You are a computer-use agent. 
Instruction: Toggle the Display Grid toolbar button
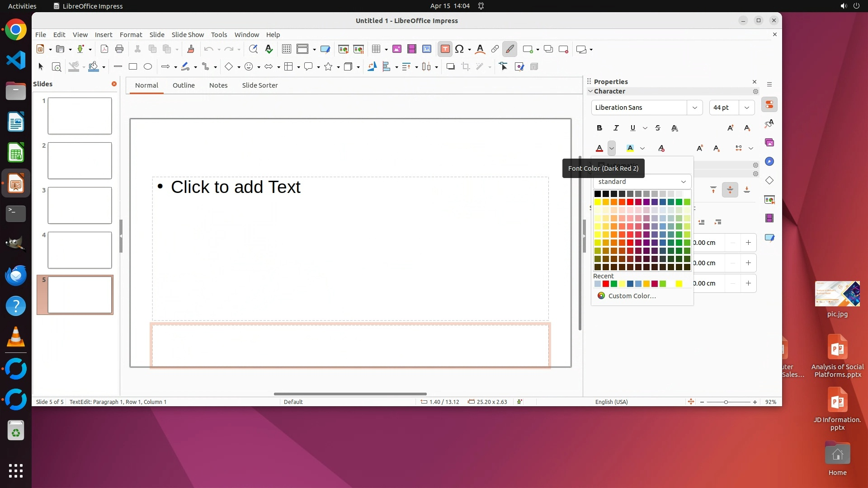click(286, 49)
